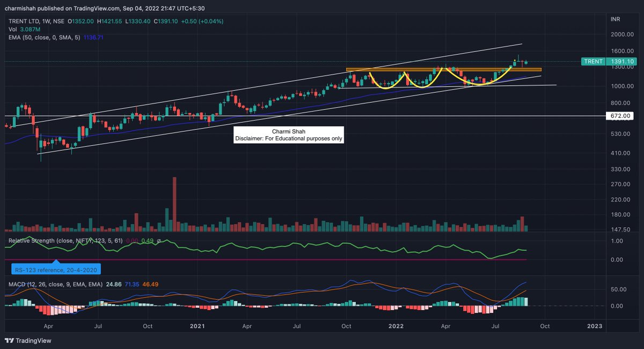Image resolution: width=644 pixels, height=349 pixels.
Task: Click the high price value H1421.55
Action: click(109, 21)
